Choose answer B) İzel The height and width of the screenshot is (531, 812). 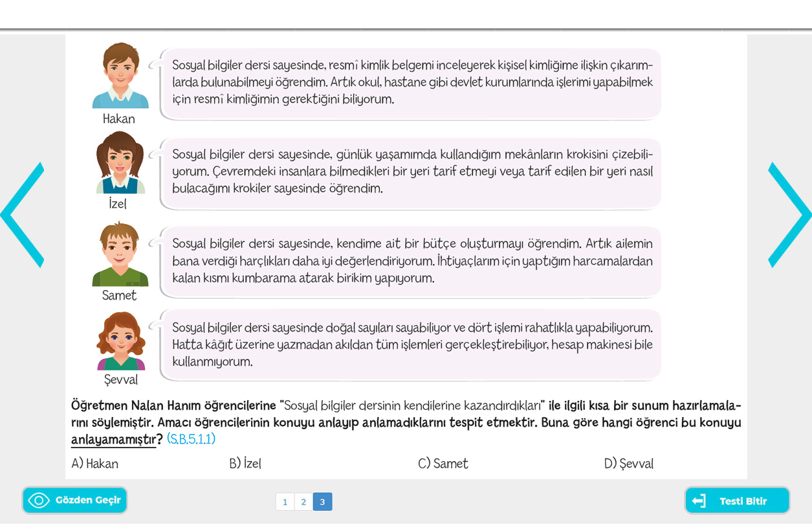pyautogui.click(x=245, y=464)
